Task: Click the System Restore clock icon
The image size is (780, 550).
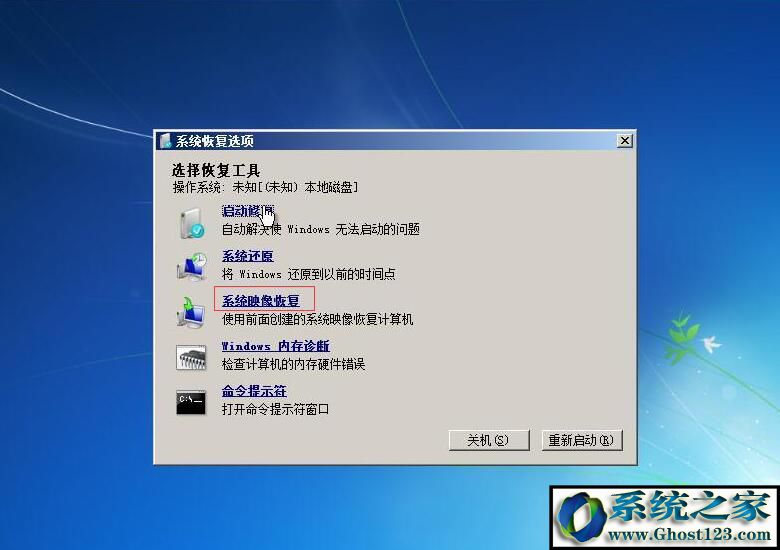Action: click(x=191, y=266)
